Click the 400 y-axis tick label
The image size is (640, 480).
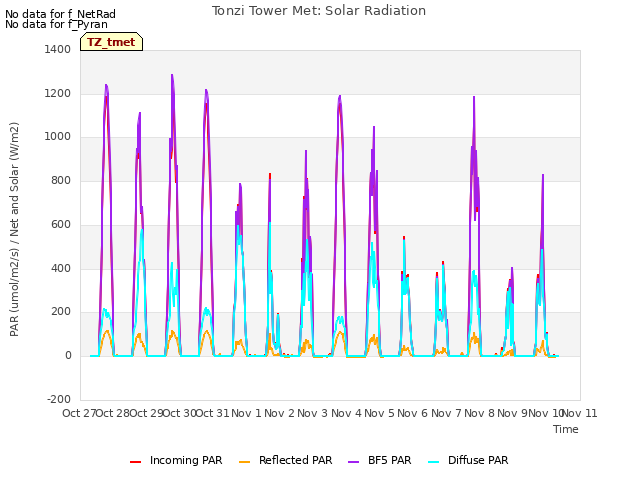pos(61,269)
